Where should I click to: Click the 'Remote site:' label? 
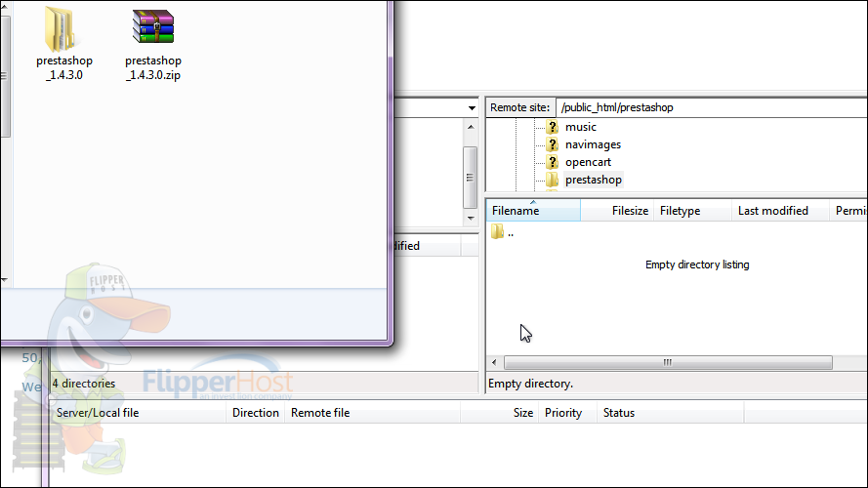tap(519, 108)
